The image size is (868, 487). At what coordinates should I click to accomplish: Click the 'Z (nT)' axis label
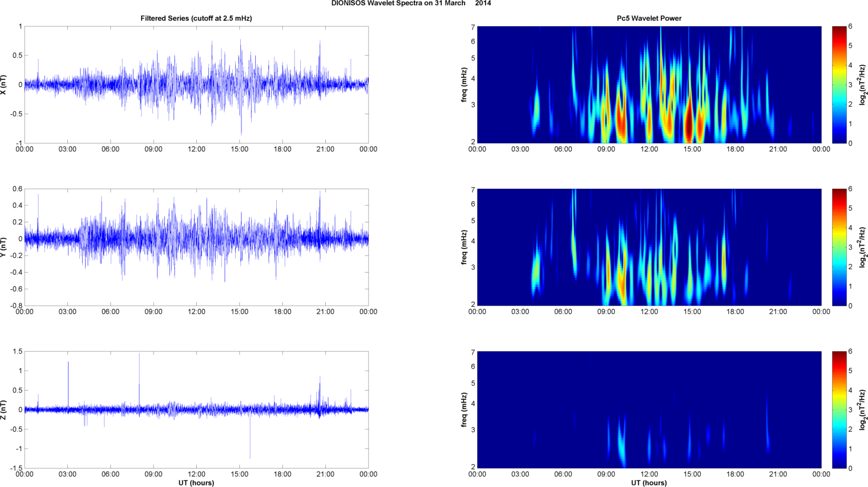point(4,409)
